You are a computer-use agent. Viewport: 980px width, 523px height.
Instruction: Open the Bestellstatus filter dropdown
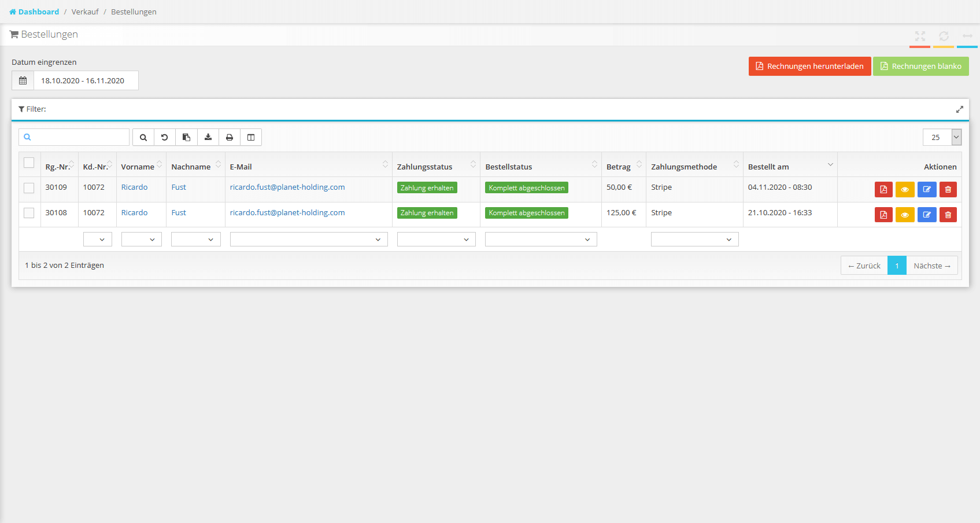[541, 240]
